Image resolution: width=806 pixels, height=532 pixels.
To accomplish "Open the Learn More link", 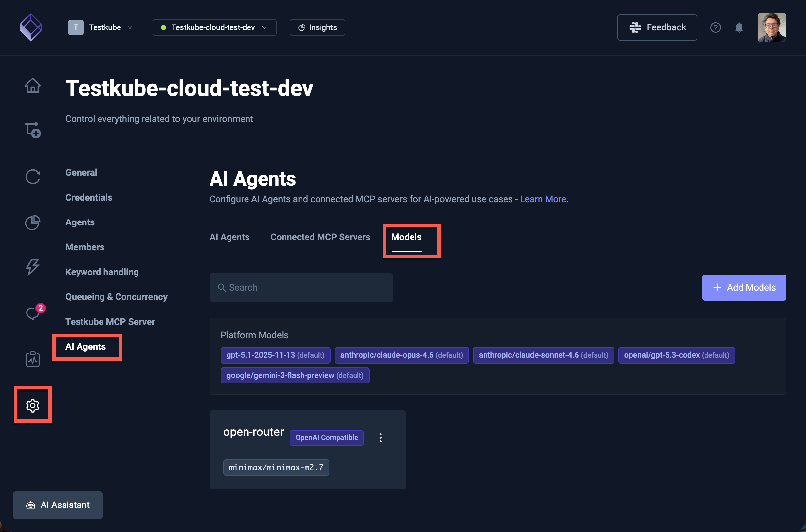I will point(542,199).
